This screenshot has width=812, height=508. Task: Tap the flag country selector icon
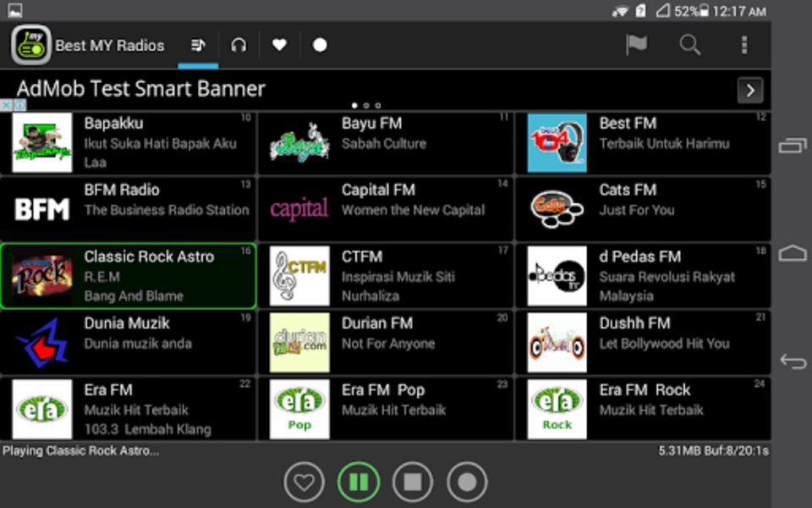tap(636, 45)
